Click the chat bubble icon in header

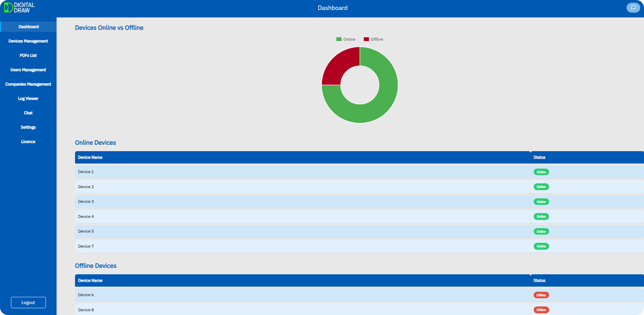point(633,8)
